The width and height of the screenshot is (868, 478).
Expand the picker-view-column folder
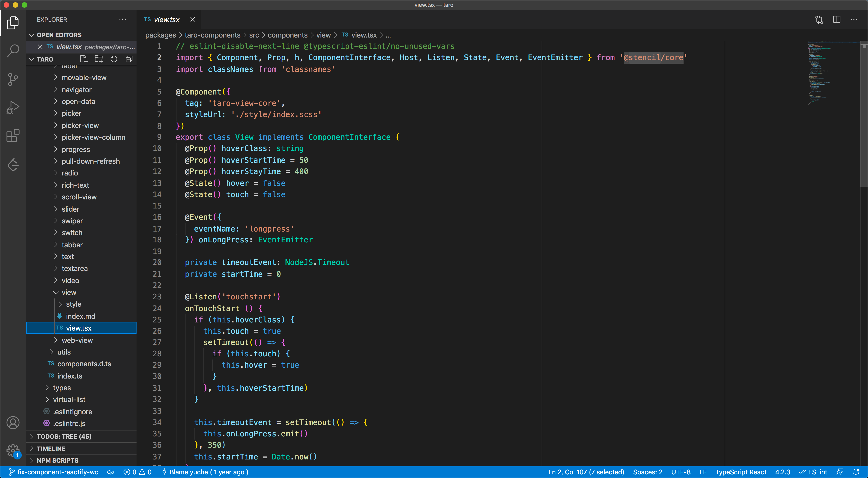coord(93,137)
